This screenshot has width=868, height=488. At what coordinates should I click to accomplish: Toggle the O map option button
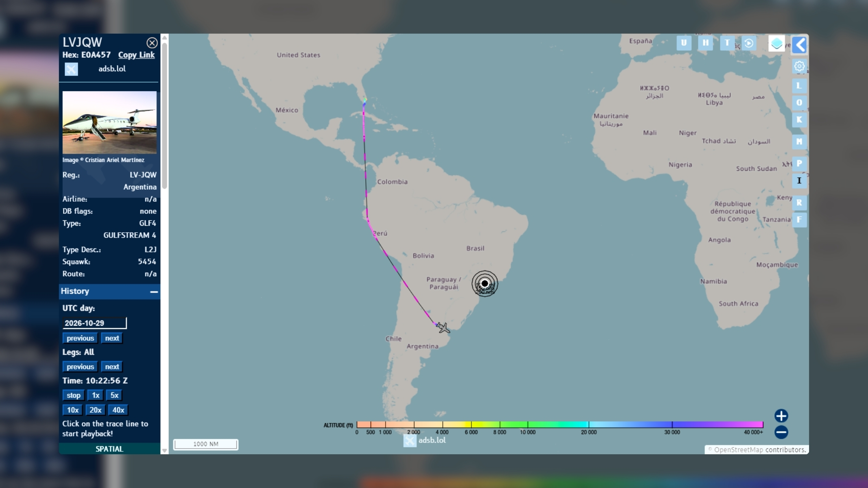tap(799, 102)
